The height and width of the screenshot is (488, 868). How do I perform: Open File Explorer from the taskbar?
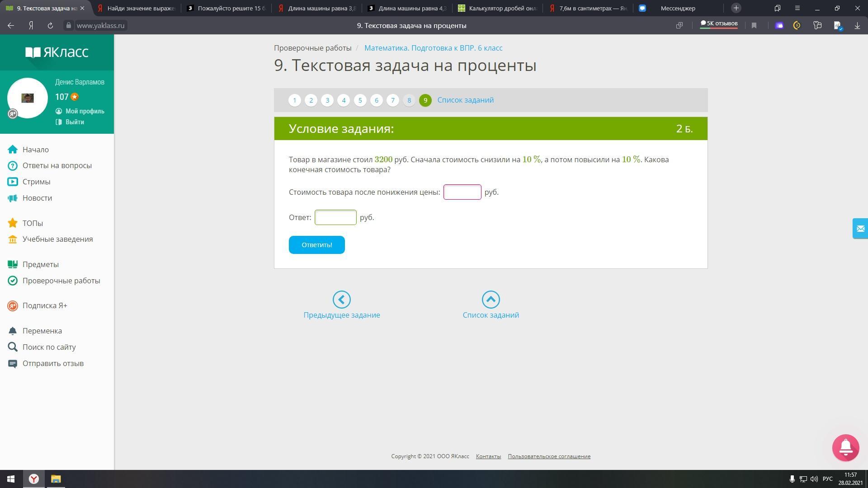point(56,479)
